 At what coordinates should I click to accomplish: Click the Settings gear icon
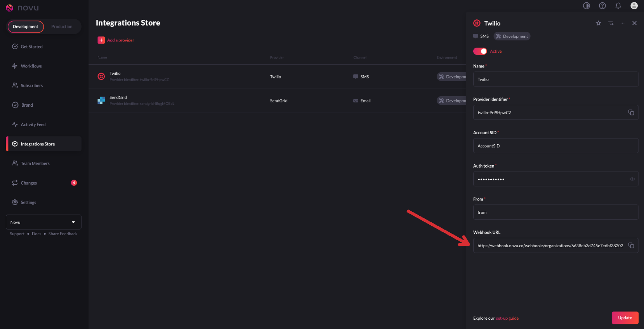pyautogui.click(x=15, y=202)
